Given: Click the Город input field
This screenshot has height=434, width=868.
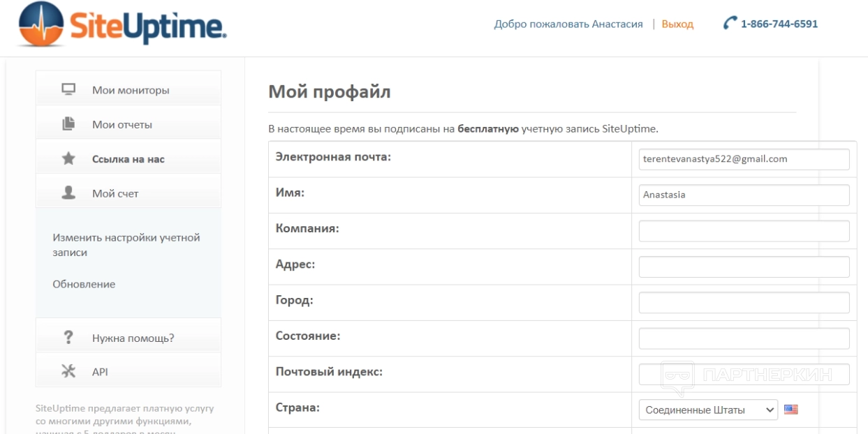Looking at the screenshot, I should click(744, 303).
